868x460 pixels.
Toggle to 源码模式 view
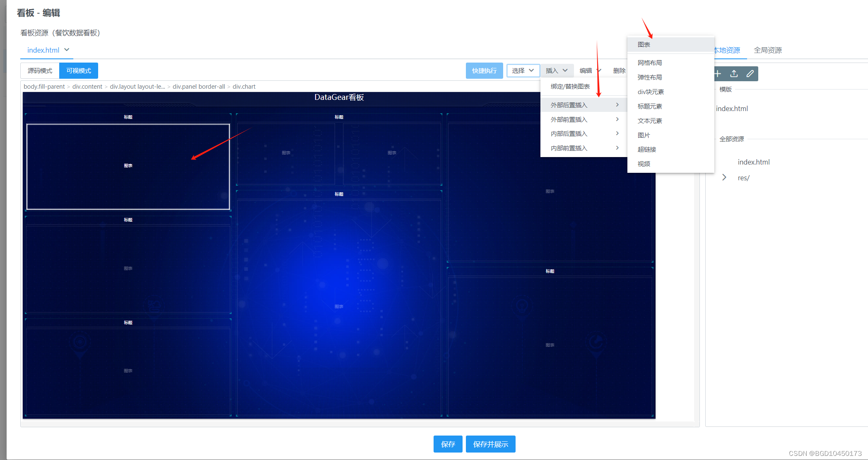[x=39, y=70]
